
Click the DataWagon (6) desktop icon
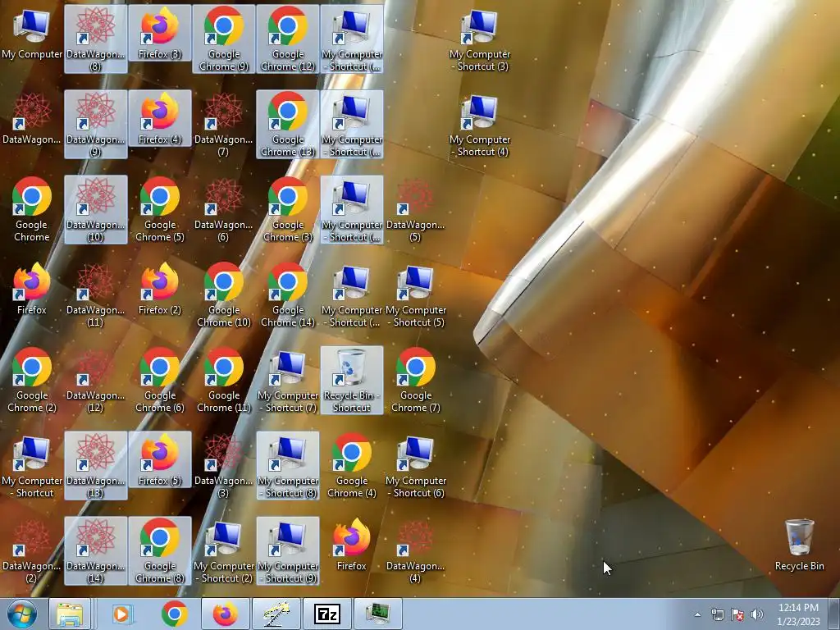click(223, 209)
